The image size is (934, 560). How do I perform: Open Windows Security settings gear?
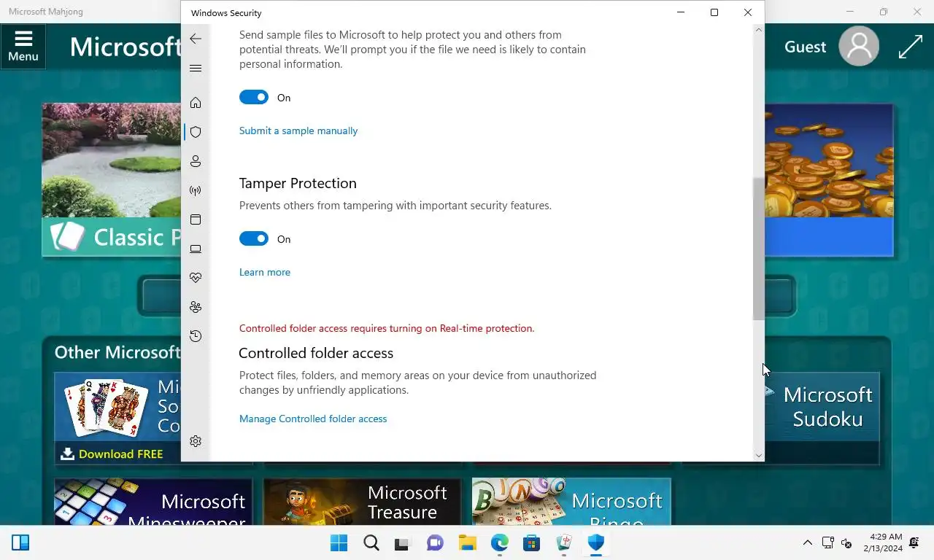tap(196, 441)
